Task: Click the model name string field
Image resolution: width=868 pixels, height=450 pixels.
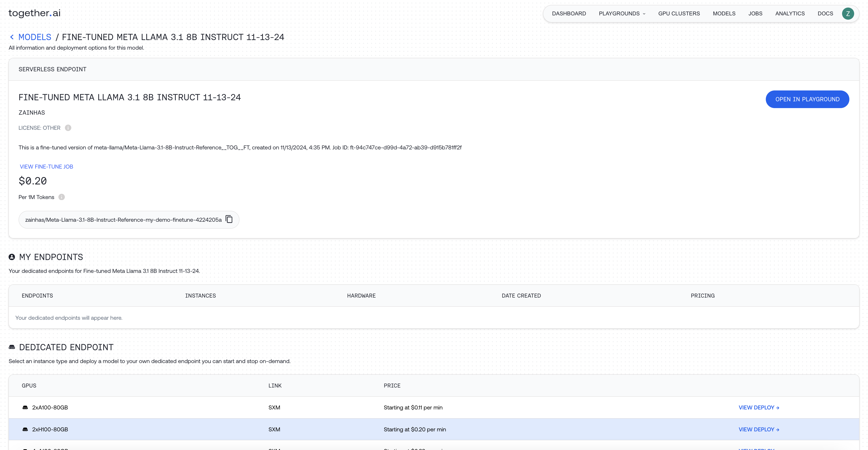Action: 123,220
